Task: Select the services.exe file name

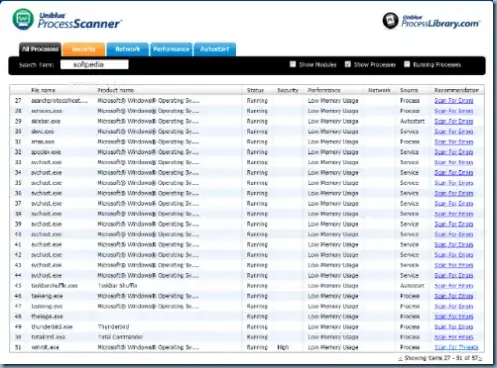Action: (46, 111)
